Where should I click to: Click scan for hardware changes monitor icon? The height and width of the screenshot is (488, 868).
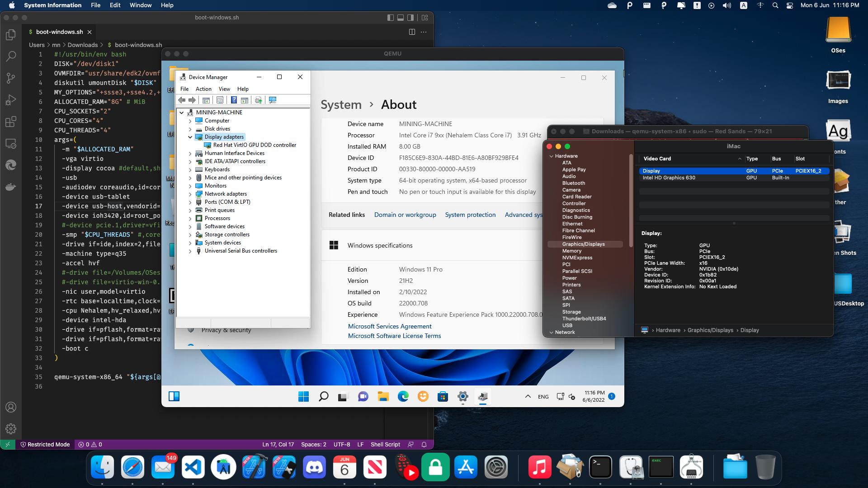pyautogui.click(x=273, y=100)
